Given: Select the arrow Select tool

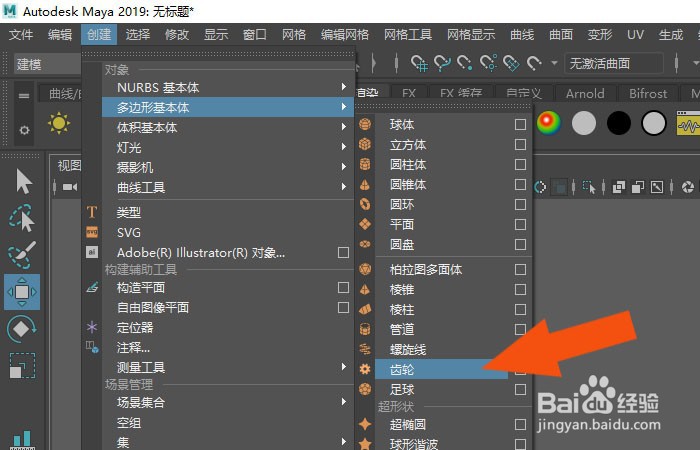Looking at the screenshot, I should (23, 181).
